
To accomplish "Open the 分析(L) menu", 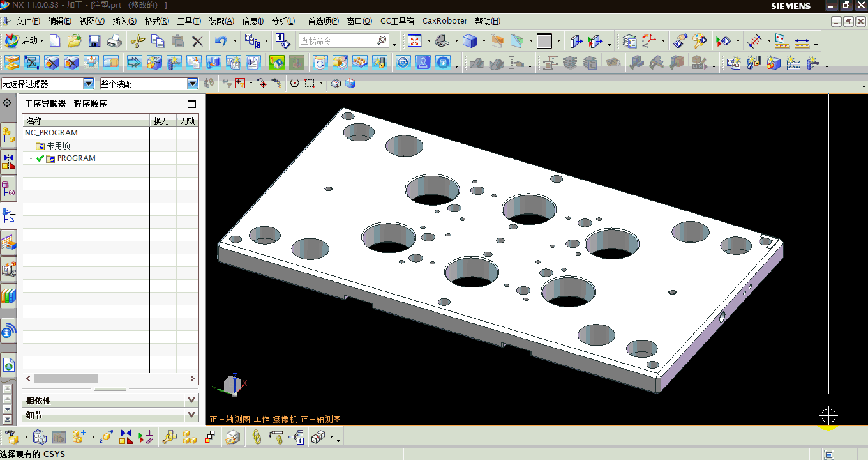I will click(x=283, y=21).
